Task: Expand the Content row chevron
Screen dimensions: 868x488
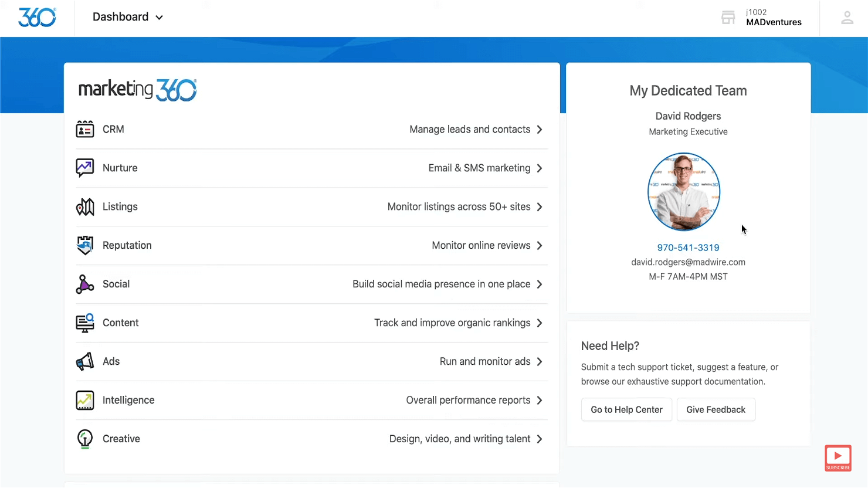Action: 540,323
